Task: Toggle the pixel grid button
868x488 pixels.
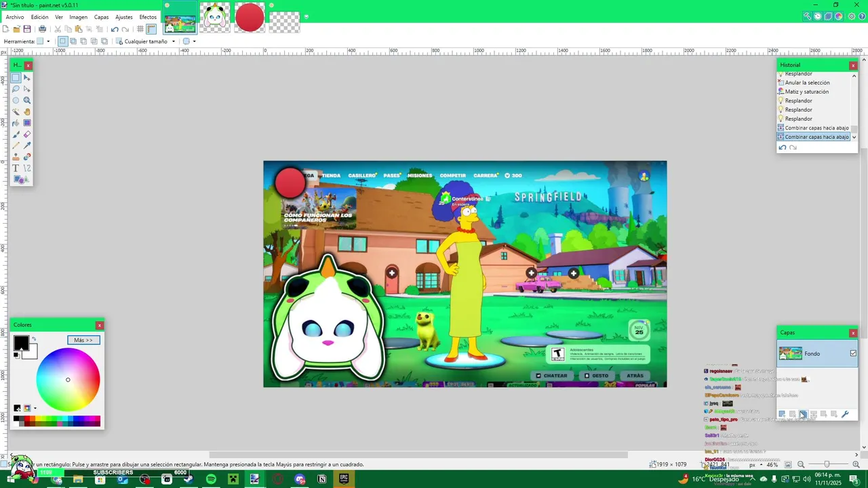Action: click(140, 29)
